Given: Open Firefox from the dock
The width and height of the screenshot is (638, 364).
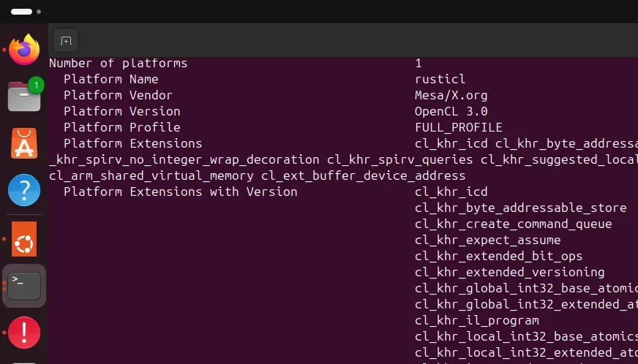Looking at the screenshot, I should tap(24, 49).
